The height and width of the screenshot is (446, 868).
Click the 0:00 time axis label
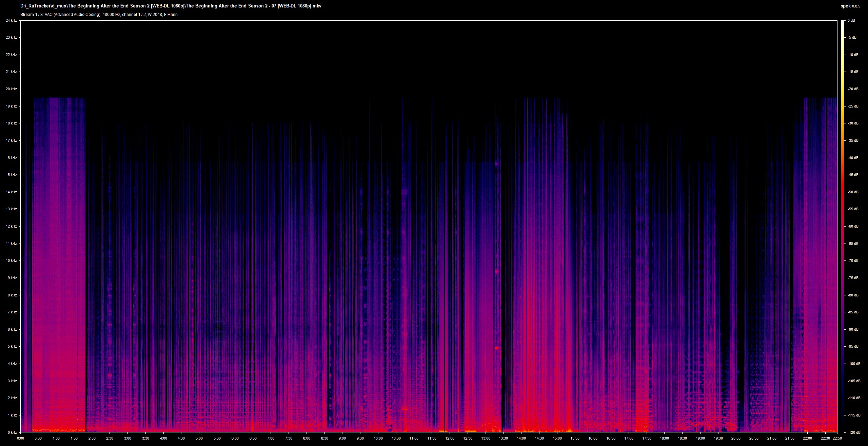click(x=21, y=438)
